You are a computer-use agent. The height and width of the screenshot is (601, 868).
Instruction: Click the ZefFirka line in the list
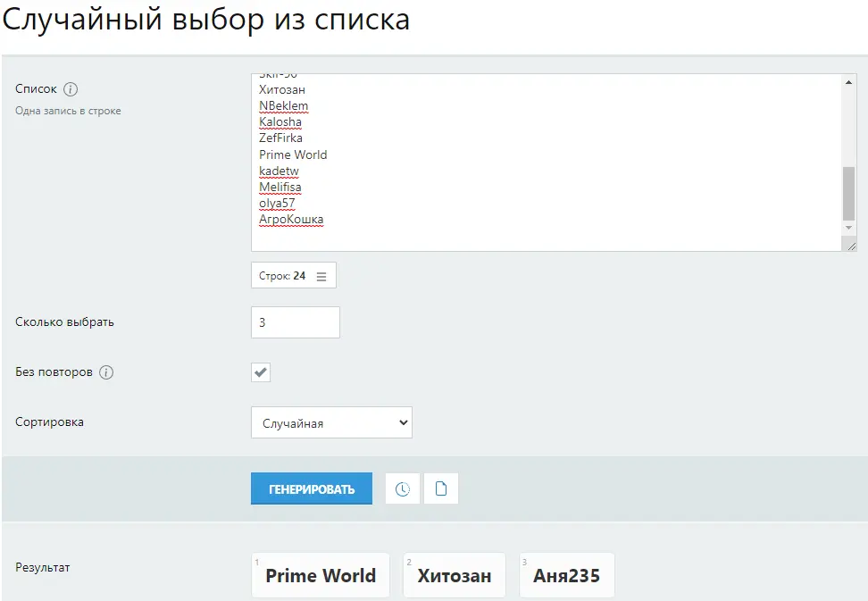pos(280,138)
